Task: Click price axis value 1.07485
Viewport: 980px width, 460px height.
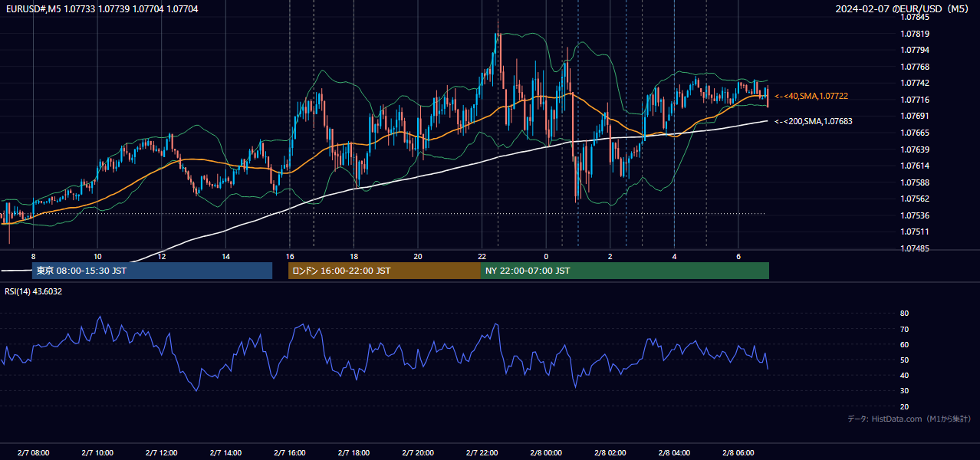Action: [914, 248]
